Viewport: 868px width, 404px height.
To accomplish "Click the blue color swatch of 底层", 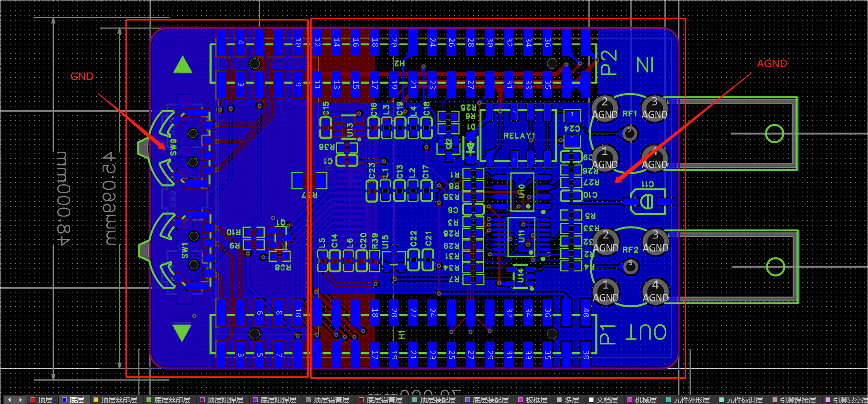I will (64, 400).
